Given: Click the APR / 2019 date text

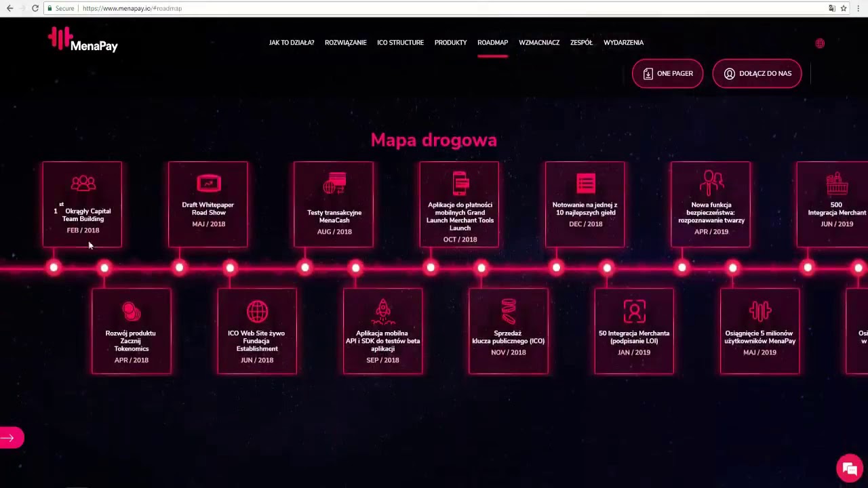Looking at the screenshot, I should tap(711, 232).
